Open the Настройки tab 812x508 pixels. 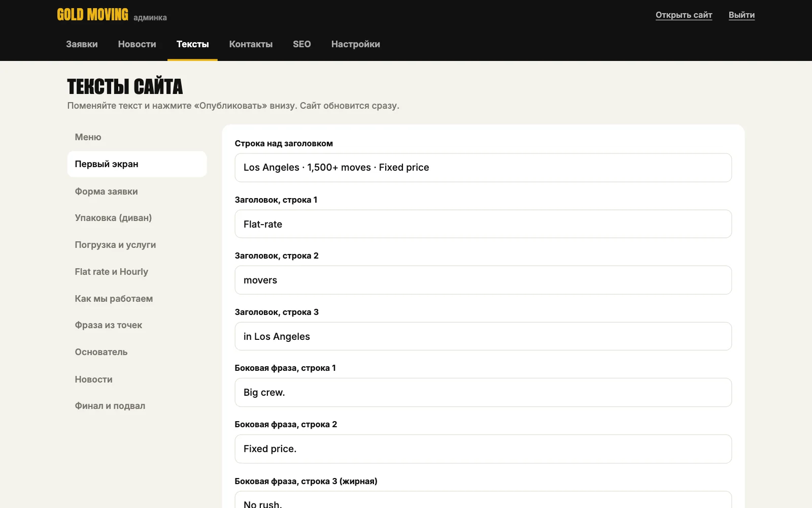[356, 44]
